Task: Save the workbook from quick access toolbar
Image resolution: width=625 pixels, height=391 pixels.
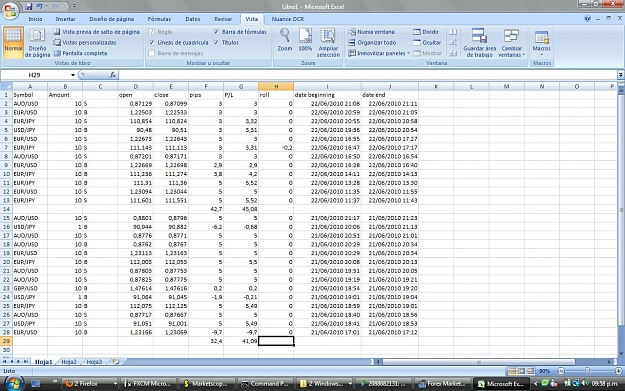Action: coord(29,6)
